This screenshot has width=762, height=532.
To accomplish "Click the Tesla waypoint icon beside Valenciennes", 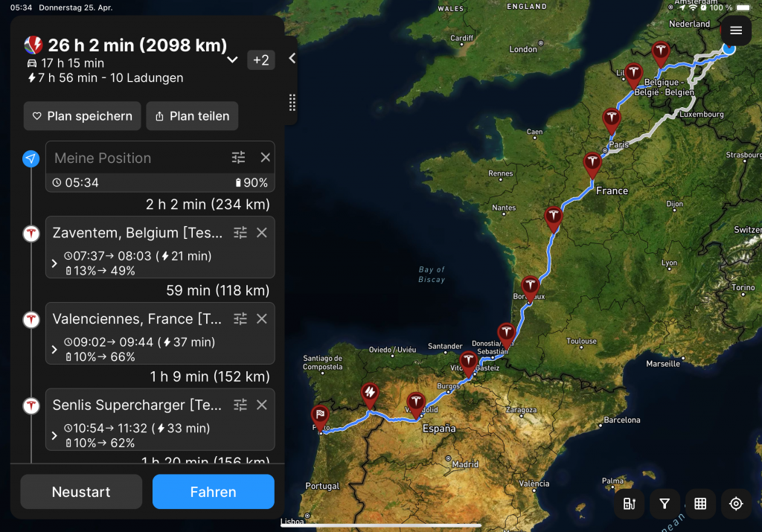I will point(31,320).
